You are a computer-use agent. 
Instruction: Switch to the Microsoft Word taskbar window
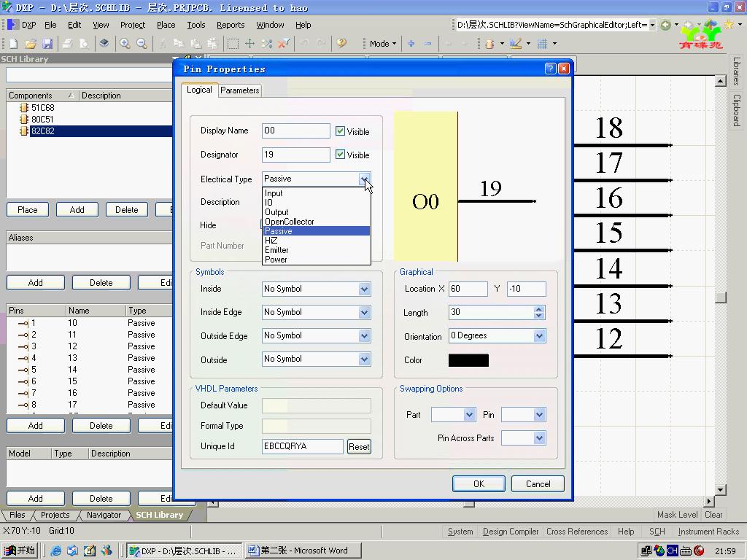tap(303, 551)
